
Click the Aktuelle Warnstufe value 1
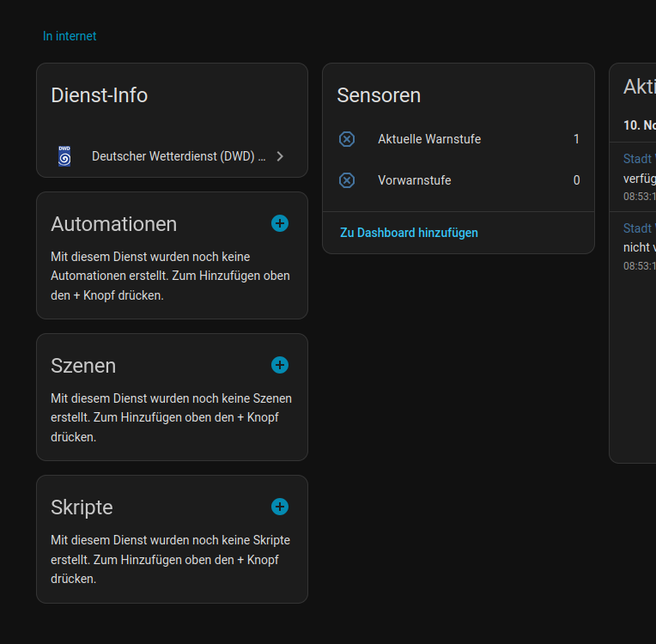pyautogui.click(x=576, y=139)
